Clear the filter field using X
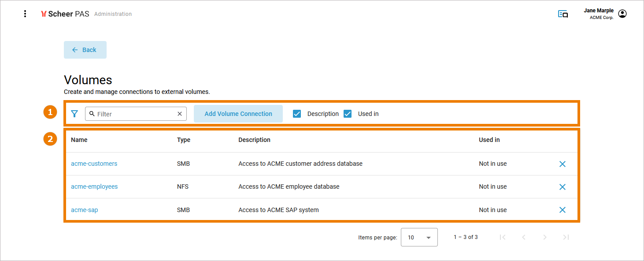The image size is (644, 261). coord(180,114)
